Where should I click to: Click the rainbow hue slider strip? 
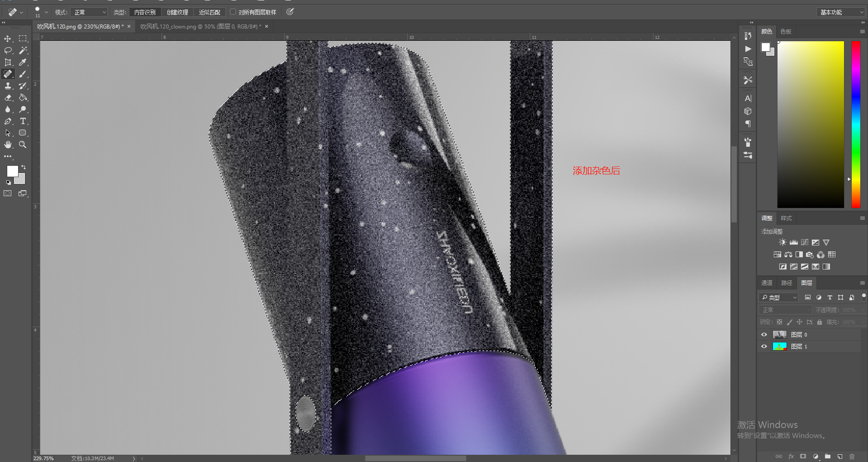(x=856, y=125)
